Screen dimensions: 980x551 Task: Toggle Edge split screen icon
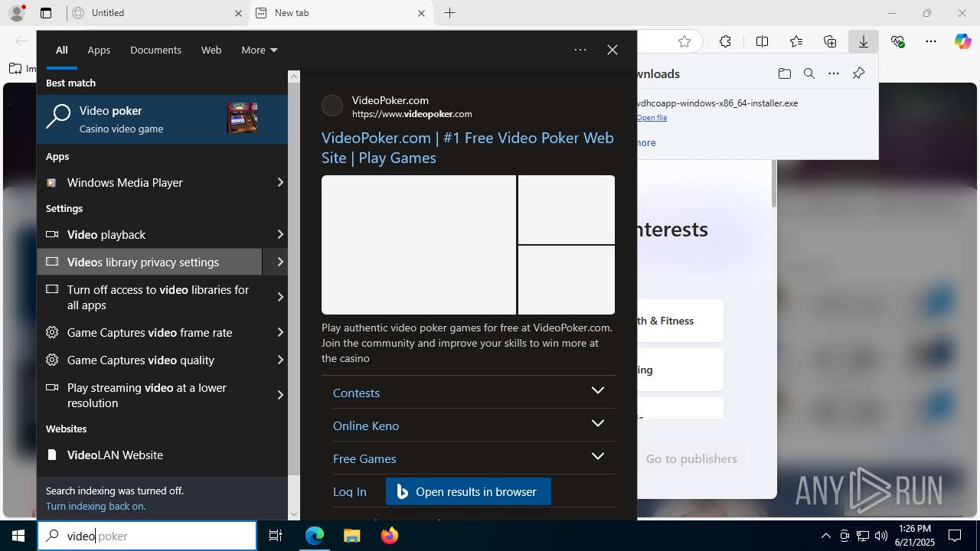click(762, 41)
